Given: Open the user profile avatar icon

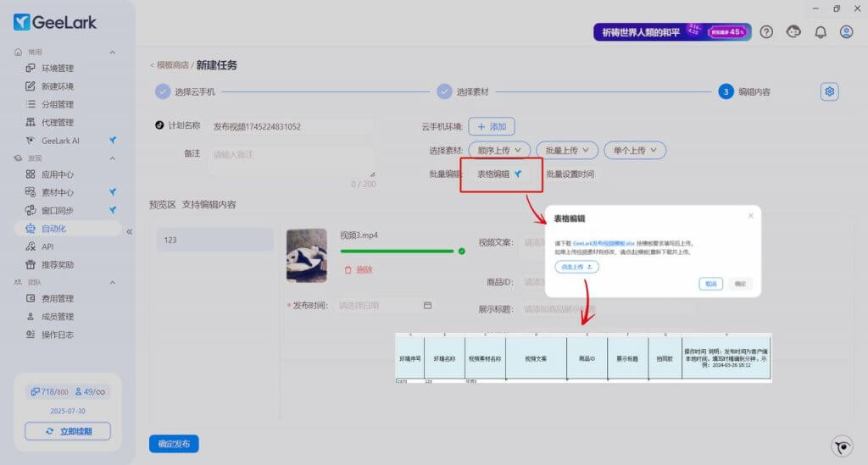Looking at the screenshot, I should click(x=846, y=32).
